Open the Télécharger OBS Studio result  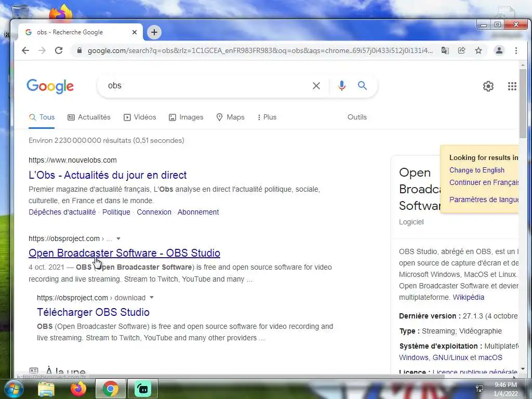pos(94,312)
